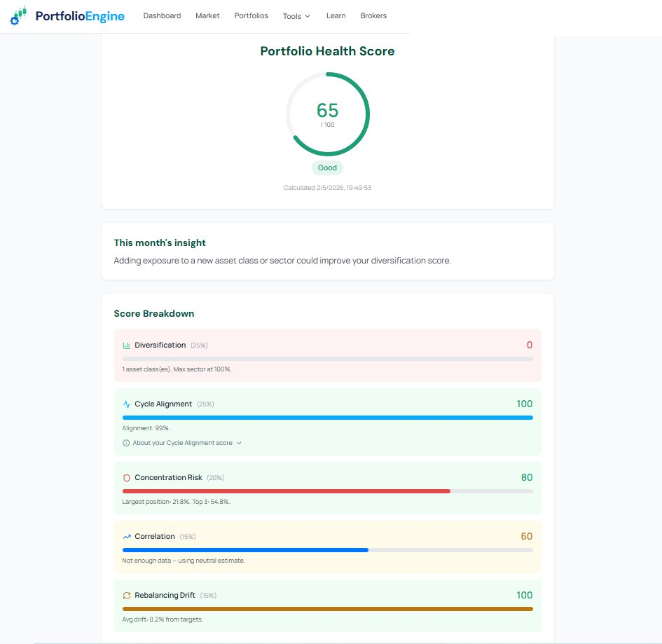
Task: Click the Correlation trend-line icon
Action: click(x=126, y=537)
